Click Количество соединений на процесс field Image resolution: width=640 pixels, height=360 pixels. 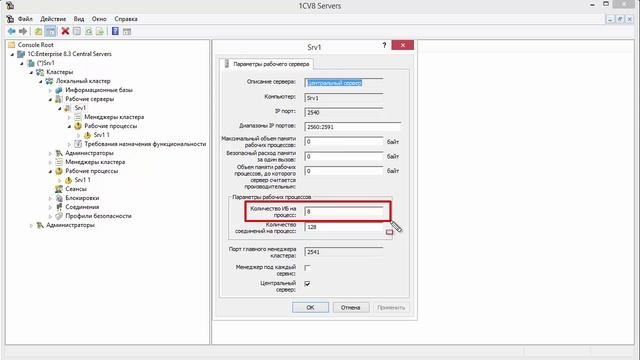(344, 227)
